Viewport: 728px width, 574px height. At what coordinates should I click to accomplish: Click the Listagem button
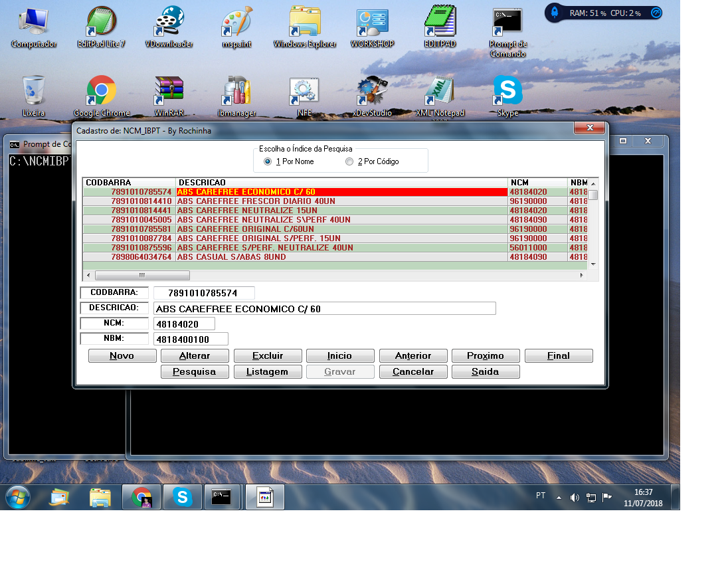coord(267,372)
